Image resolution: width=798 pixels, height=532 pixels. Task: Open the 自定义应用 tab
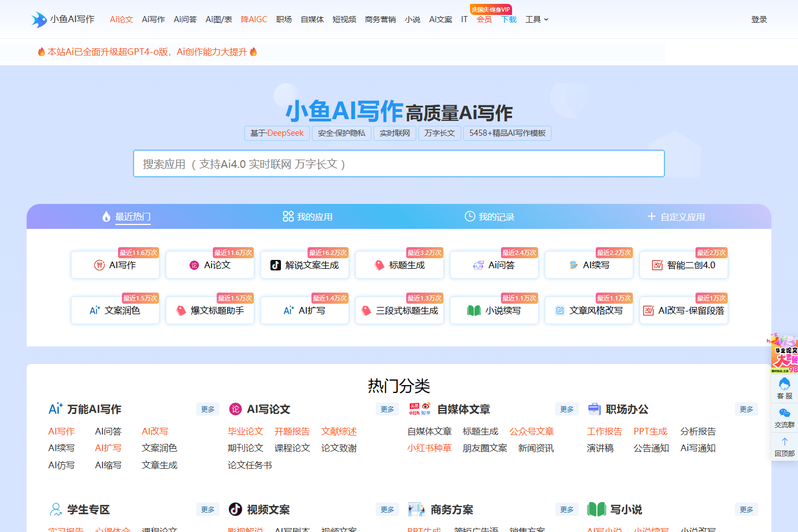[676, 217]
